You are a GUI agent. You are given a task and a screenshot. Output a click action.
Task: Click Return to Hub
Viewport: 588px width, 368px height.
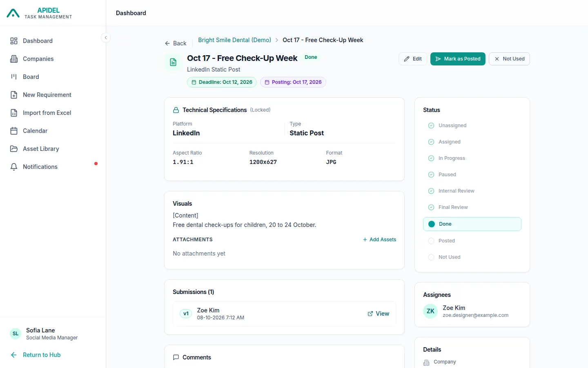pyautogui.click(x=36, y=355)
